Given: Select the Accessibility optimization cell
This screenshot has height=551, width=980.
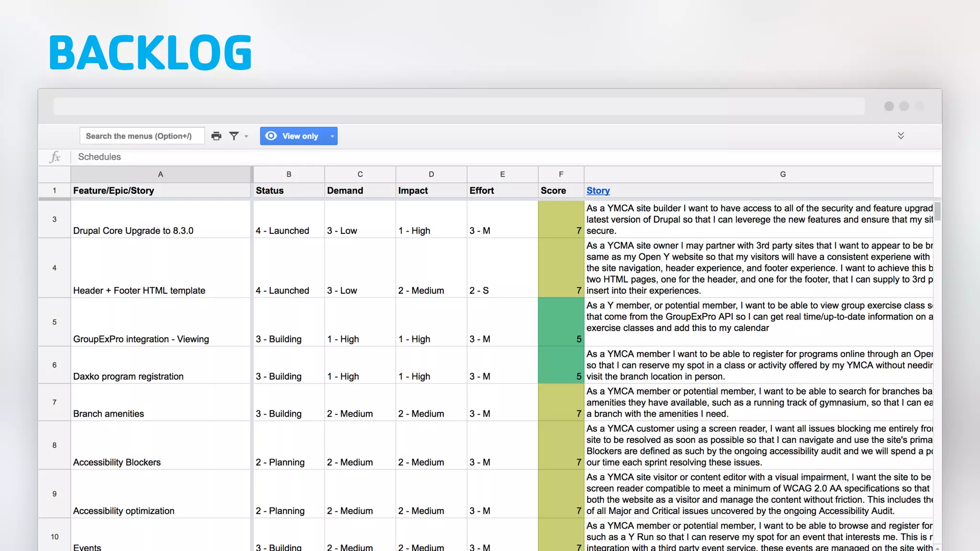Looking at the screenshot, I should pyautogui.click(x=161, y=494).
